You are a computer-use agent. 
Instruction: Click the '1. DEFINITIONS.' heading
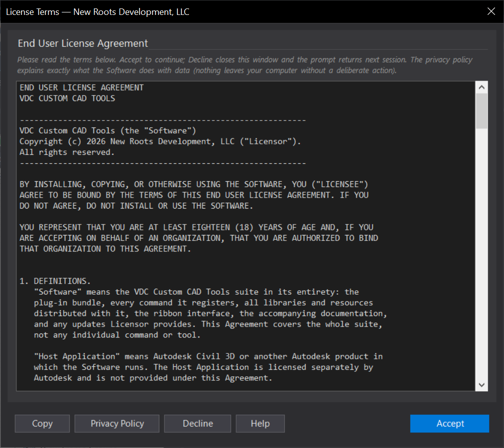[55, 281]
